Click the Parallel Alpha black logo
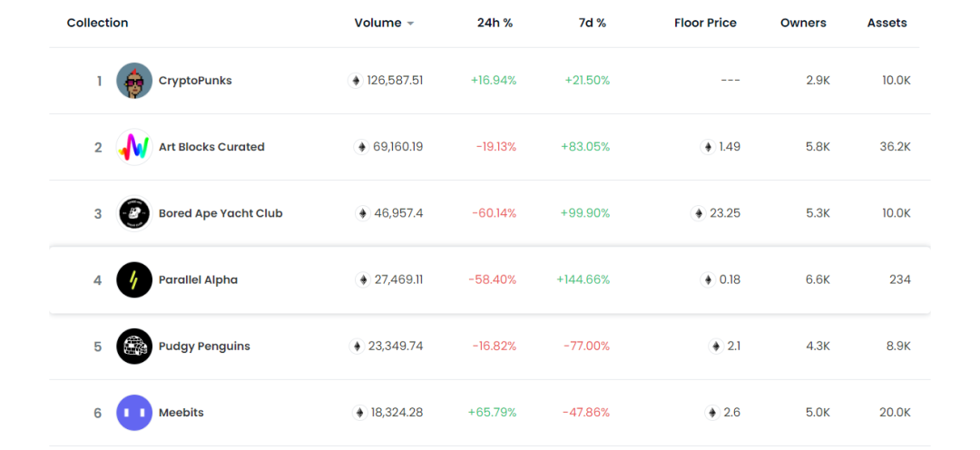 pyautogui.click(x=134, y=279)
